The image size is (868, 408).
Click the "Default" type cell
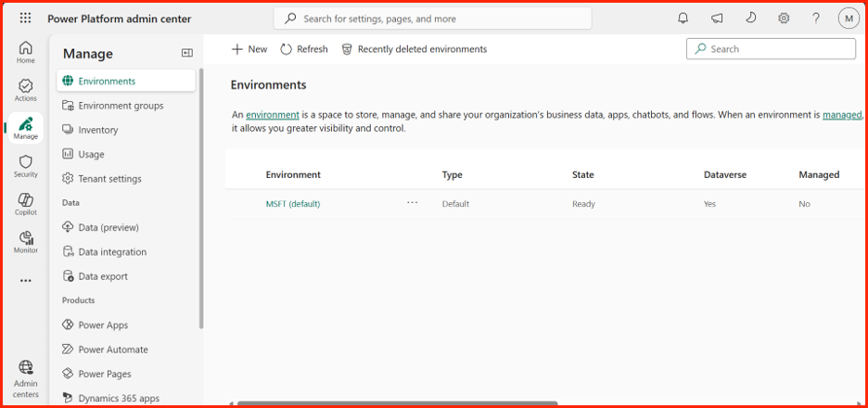455,204
